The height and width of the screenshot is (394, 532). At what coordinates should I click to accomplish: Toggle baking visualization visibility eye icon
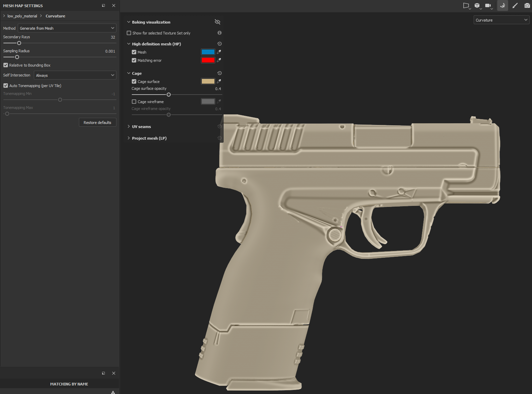click(x=218, y=22)
